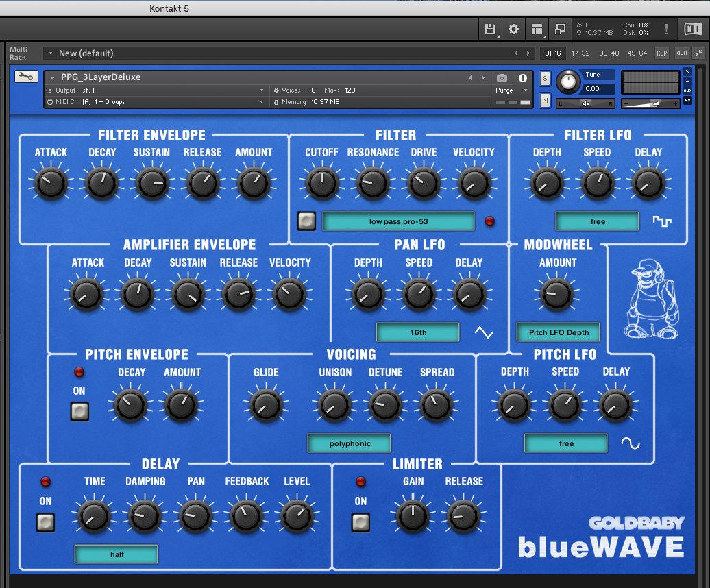The image size is (710, 588).
Task: Click the minimized view icon
Action: (560, 29)
